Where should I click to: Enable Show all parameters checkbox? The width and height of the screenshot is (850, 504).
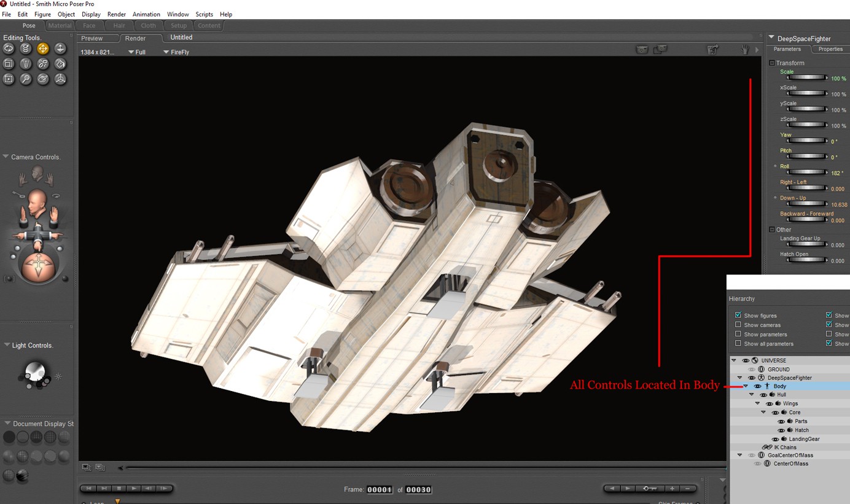pyautogui.click(x=738, y=343)
